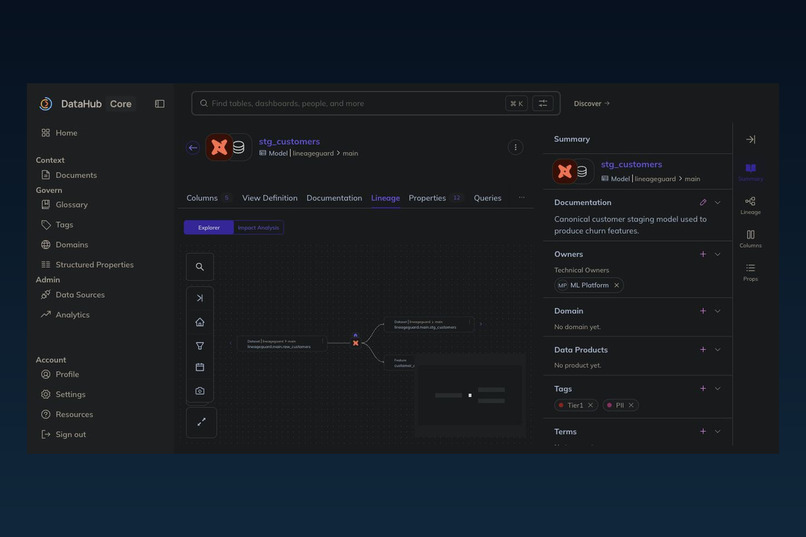The height and width of the screenshot is (537, 806).
Task: Click the lineage fullscreen expand icon
Action: [201, 422]
